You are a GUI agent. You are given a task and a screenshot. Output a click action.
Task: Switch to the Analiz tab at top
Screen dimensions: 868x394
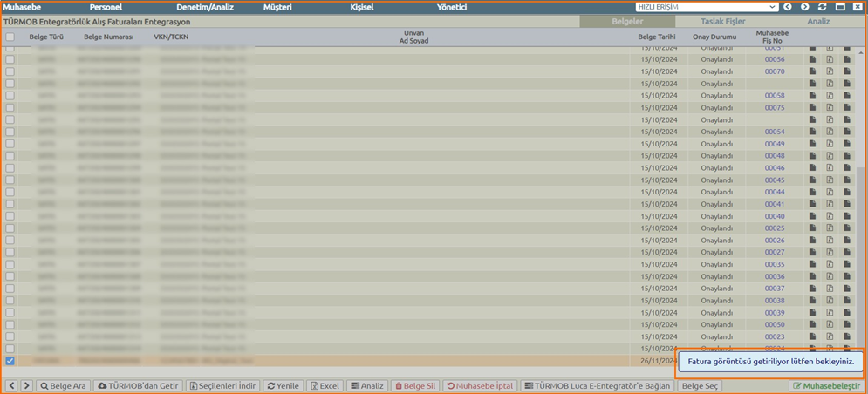pyautogui.click(x=819, y=22)
